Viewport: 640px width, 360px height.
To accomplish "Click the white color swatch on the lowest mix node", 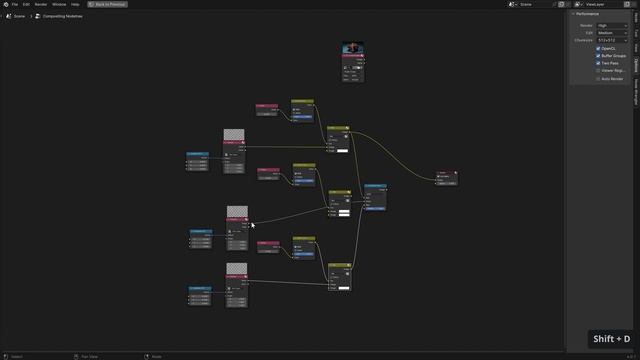I will click(344, 288).
